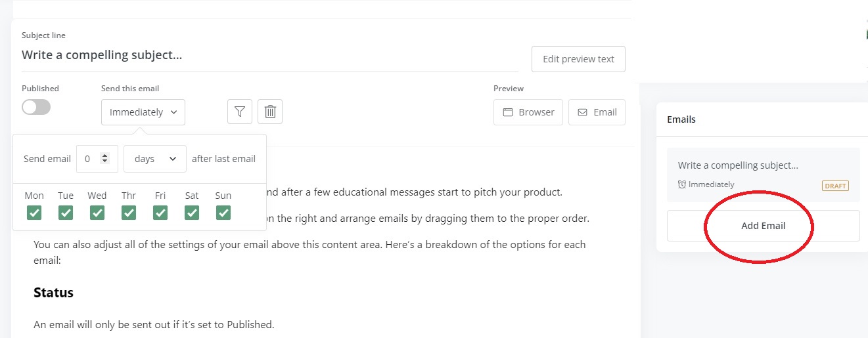This screenshot has width=868, height=338.
Task: Uncheck the Mon checkbox
Action: [34, 213]
